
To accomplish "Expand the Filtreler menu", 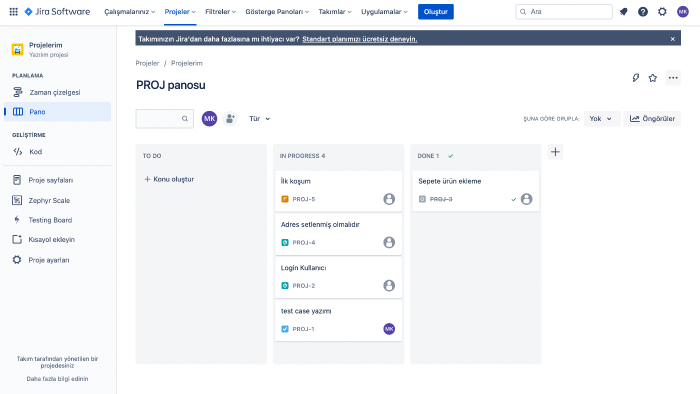I will pos(220,12).
